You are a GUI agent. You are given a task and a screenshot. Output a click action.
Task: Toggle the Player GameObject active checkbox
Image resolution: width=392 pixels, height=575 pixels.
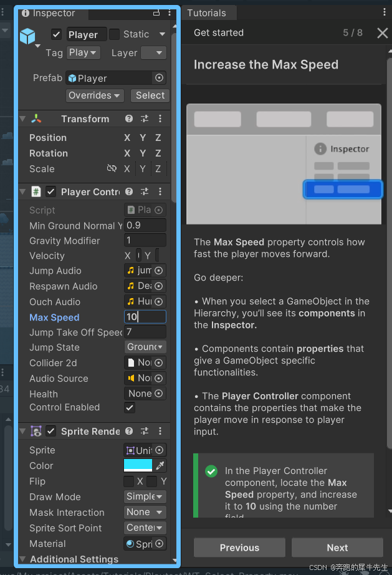tap(56, 34)
